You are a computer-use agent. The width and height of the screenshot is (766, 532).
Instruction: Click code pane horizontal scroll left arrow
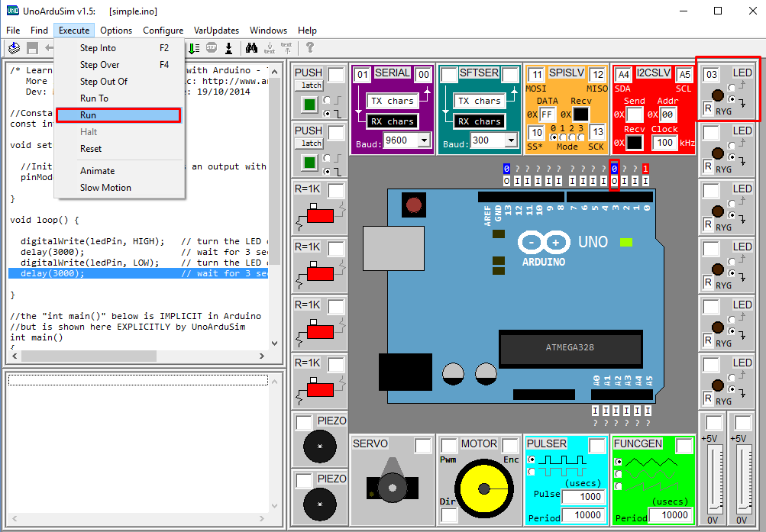click(x=15, y=356)
